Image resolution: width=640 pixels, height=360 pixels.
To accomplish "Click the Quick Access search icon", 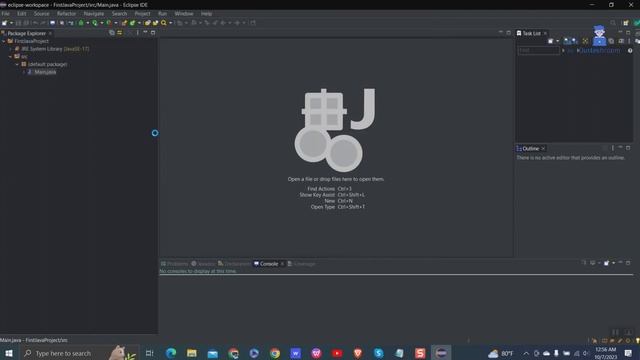I will [613, 23].
